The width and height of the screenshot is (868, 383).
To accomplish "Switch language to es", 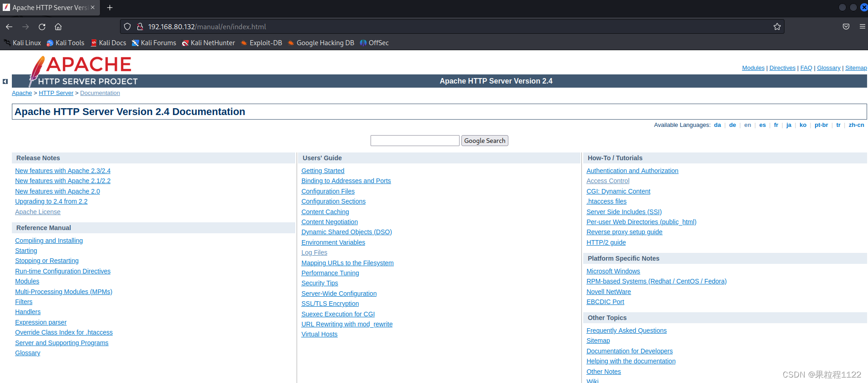I will pyautogui.click(x=763, y=125).
